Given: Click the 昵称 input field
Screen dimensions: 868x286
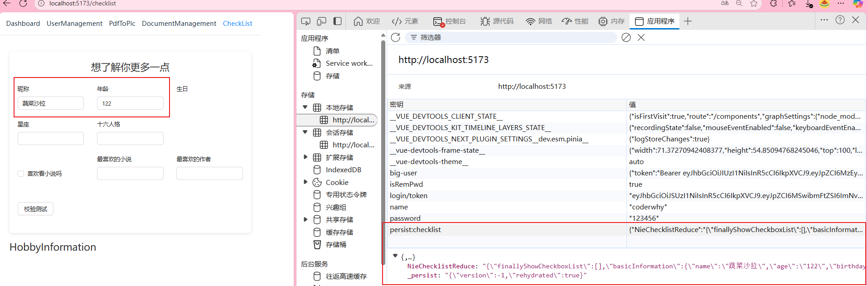Looking at the screenshot, I should (x=51, y=103).
